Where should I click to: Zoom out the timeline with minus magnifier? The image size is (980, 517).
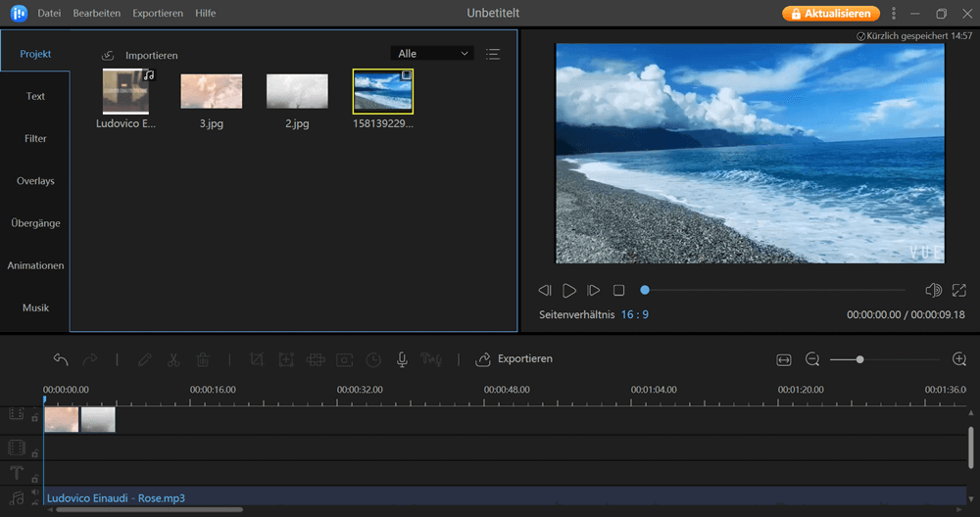pyautogui.click(x=812, y=359)
